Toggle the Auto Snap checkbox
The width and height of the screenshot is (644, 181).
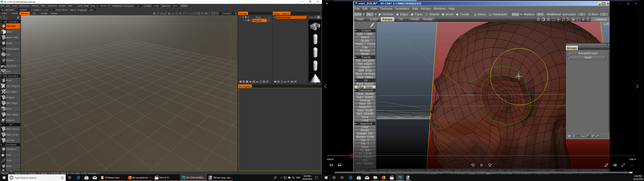(x=76, y=6)
